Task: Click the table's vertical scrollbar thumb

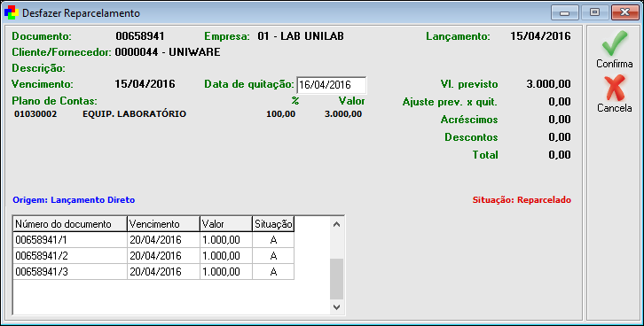Action: point(336,279)
